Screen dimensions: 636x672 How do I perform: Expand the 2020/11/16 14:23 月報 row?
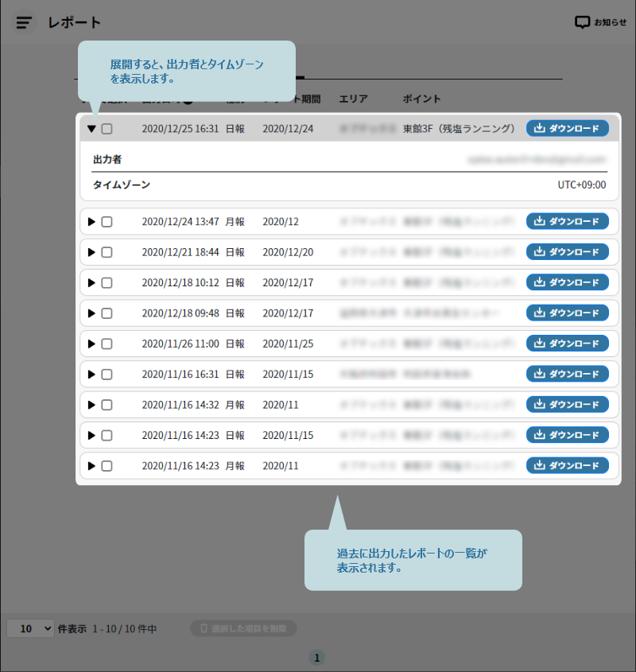pos(91,466)
